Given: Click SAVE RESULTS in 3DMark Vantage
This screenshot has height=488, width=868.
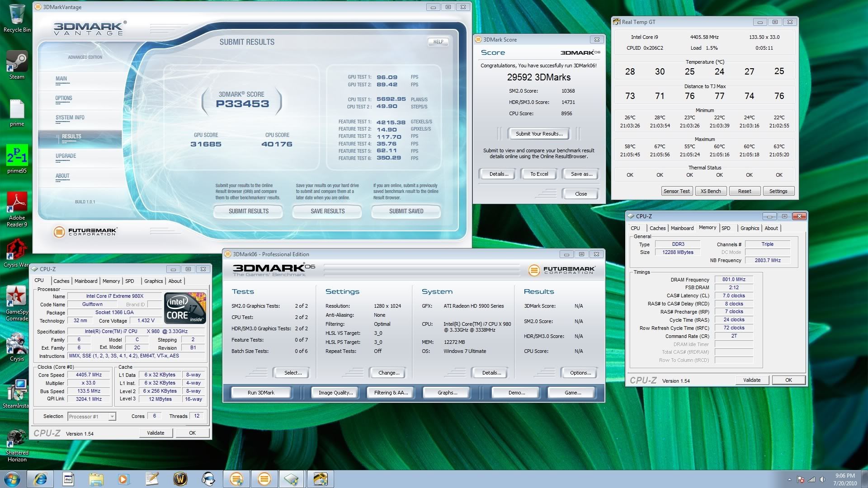Looking at the screenshot, I should (327, 211).
